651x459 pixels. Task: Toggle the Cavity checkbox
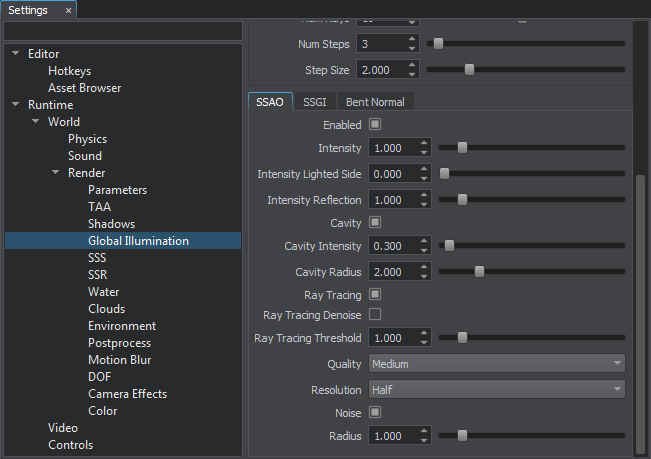375,222
